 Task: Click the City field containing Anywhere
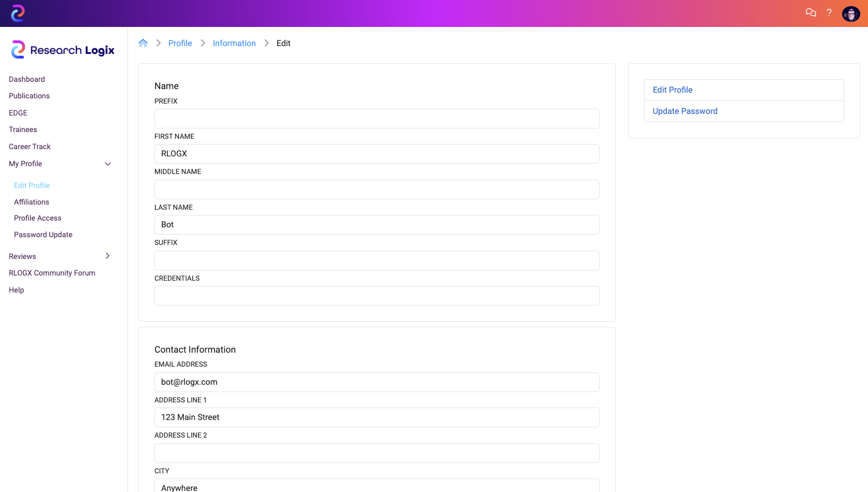coord(377,486)
